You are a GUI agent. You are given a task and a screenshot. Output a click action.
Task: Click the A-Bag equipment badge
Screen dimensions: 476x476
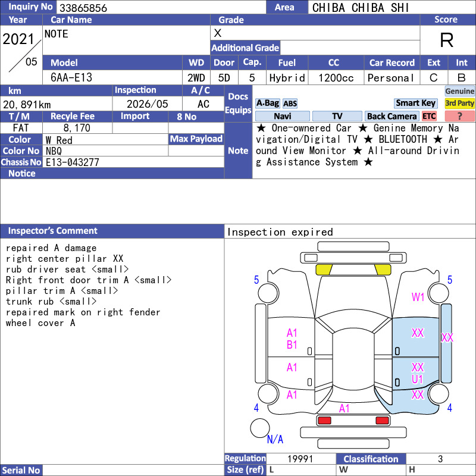pos(267,103)
